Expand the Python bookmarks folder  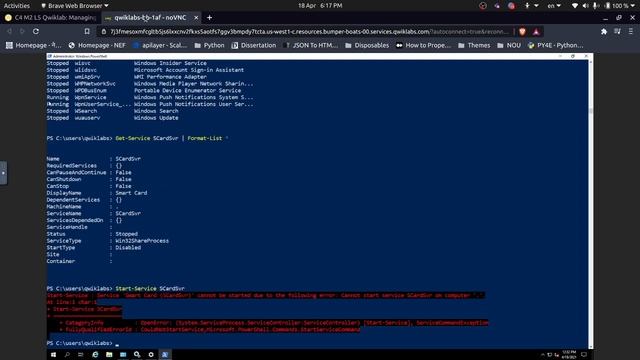(209, 45)
